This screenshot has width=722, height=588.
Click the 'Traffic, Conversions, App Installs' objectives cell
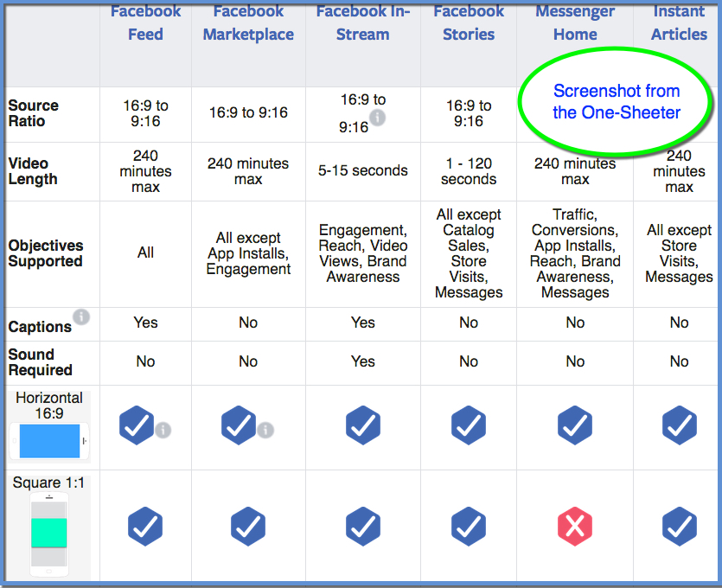[575, 253]
